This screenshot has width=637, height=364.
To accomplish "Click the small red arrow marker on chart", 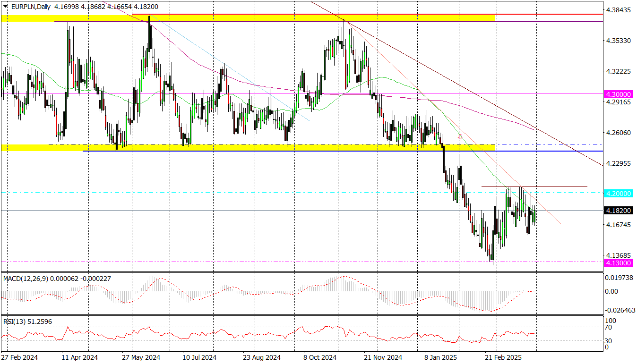I will (460, 137).
